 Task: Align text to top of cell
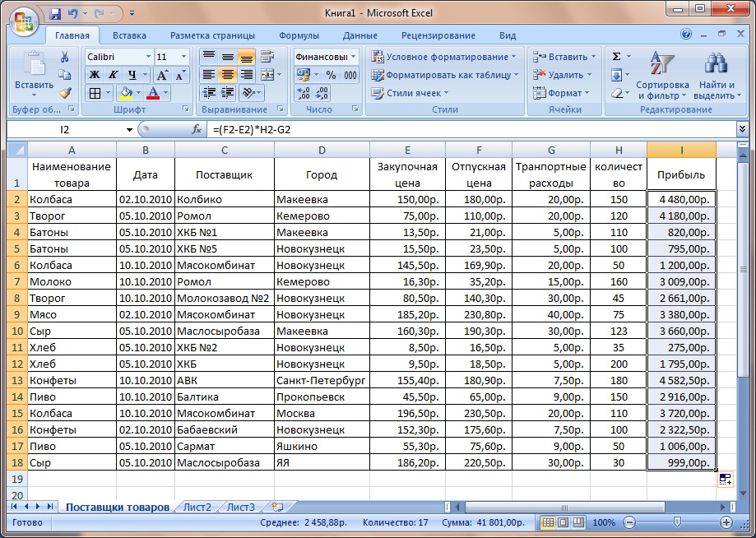209,57
